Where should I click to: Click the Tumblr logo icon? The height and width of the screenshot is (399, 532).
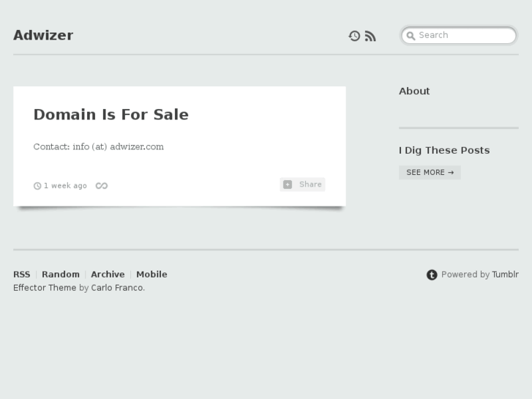(432, 275)
